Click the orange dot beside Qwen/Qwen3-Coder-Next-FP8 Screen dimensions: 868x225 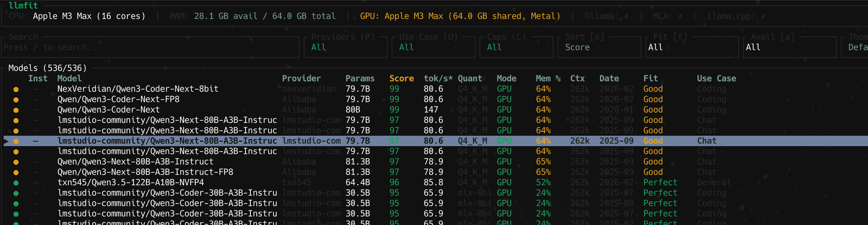(x=16, y=100)
